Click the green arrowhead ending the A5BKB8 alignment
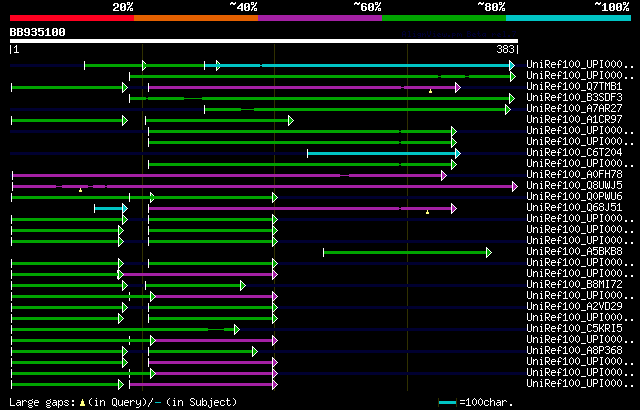The image size is (640, 410). [489, 253]
